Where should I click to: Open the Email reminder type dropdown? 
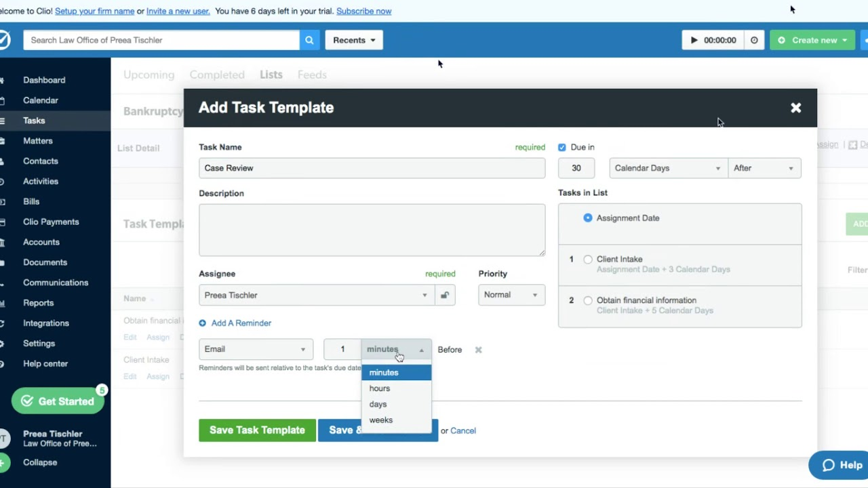(256, 349)
